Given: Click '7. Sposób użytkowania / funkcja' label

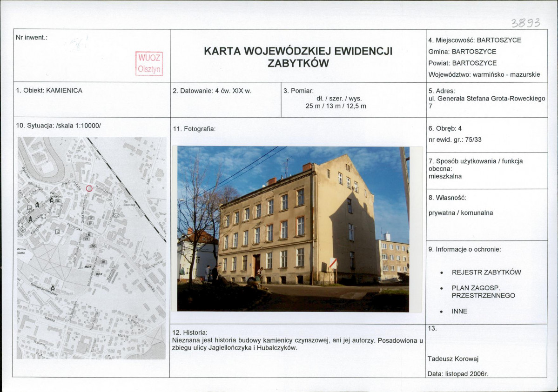Looking at the screenshot, I should (476, 161).
